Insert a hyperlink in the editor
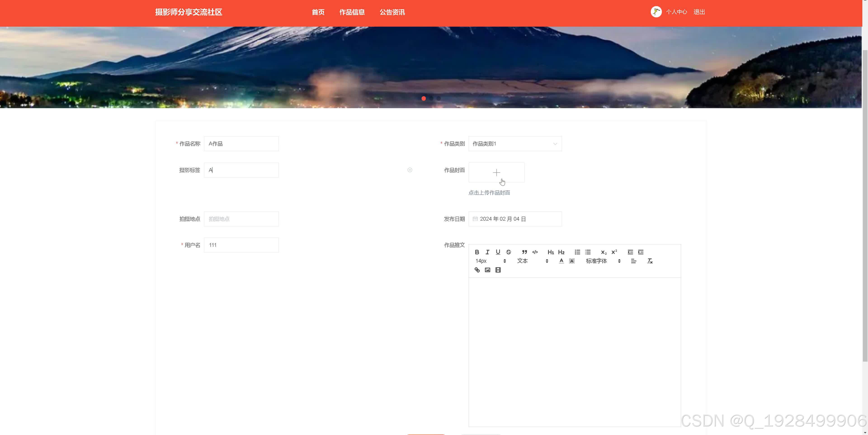868x435 pixels. click(x=477, y=270)
